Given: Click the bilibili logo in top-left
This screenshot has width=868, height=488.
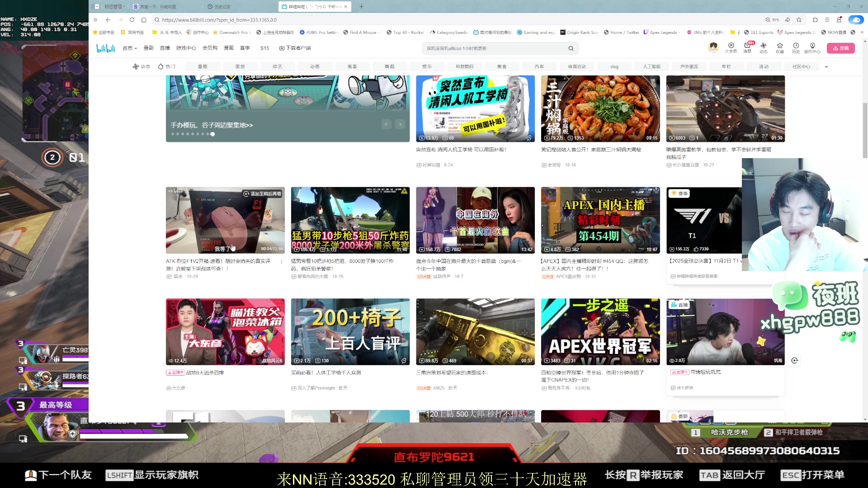Looking at the screenshot, I should (x=105, y=48).
